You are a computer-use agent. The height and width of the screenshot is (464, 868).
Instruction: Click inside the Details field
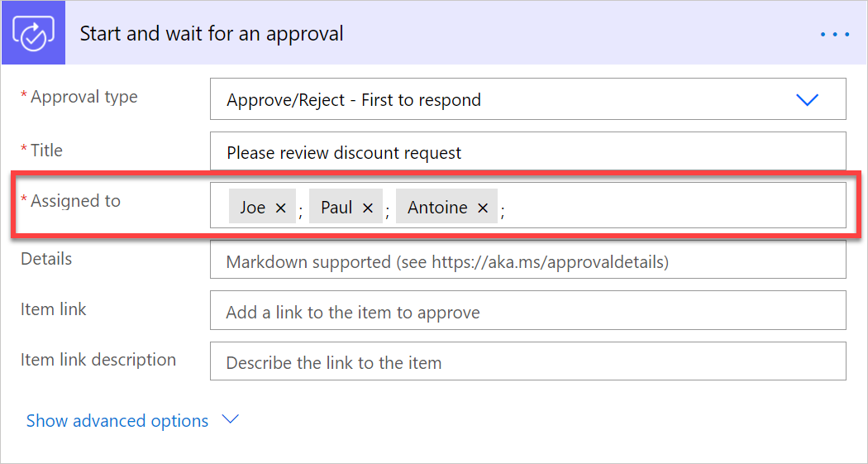(528, 261)
